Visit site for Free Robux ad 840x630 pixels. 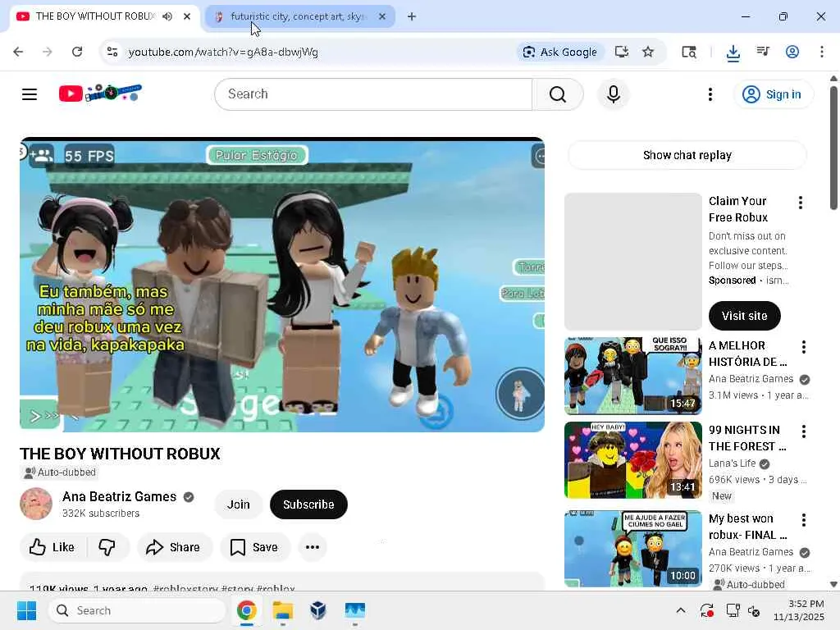pyautogui.click(x=744, y=316)
